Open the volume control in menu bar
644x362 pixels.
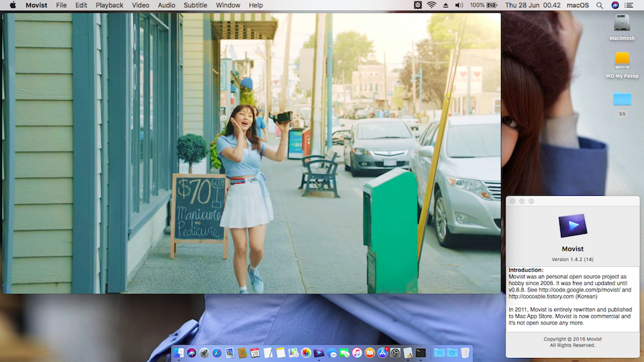click(459, 5)
